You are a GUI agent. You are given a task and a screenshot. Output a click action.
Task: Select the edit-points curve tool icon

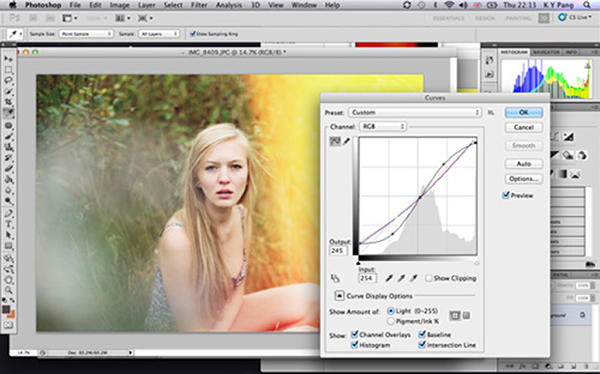coord(335,142)
